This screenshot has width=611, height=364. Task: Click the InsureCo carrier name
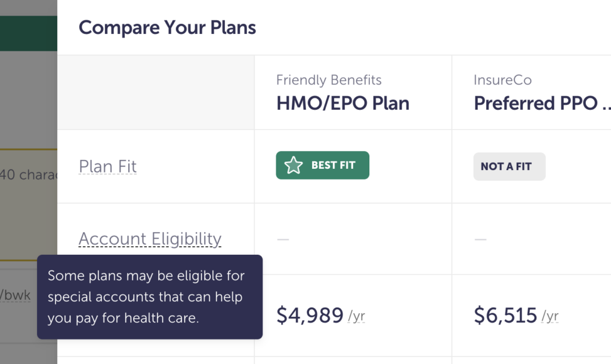[502, 80]
